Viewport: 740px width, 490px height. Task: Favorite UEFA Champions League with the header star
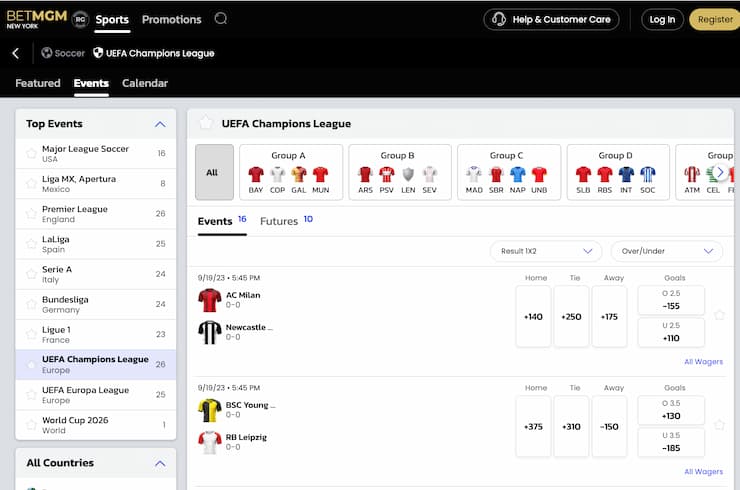click(x=206, y=123)
